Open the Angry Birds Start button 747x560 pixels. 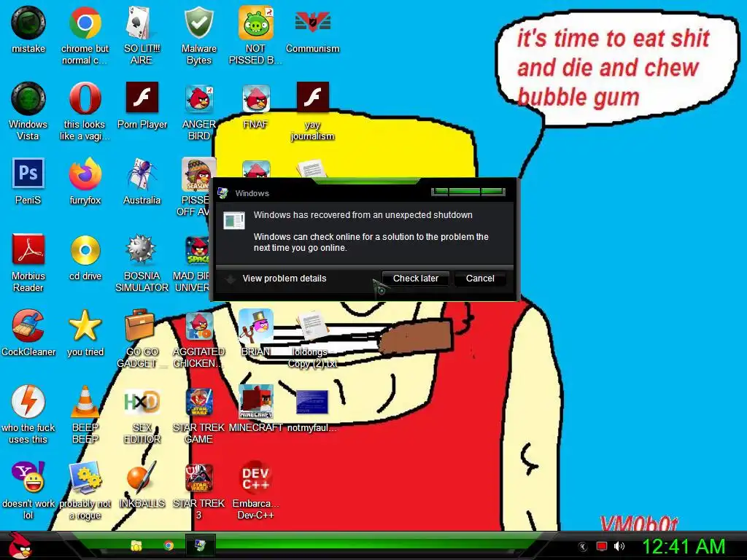point(20,545)
